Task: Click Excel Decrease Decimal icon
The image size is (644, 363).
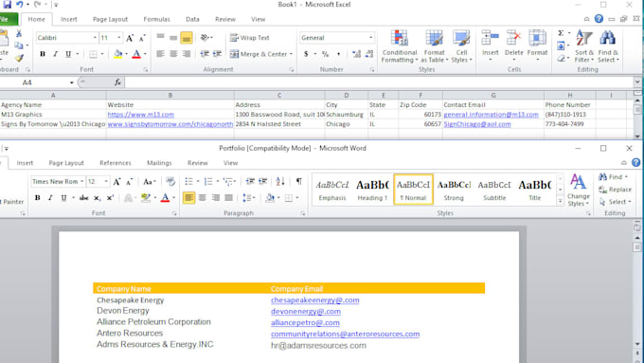Action: pyautogui.click(x=368, y=54)
